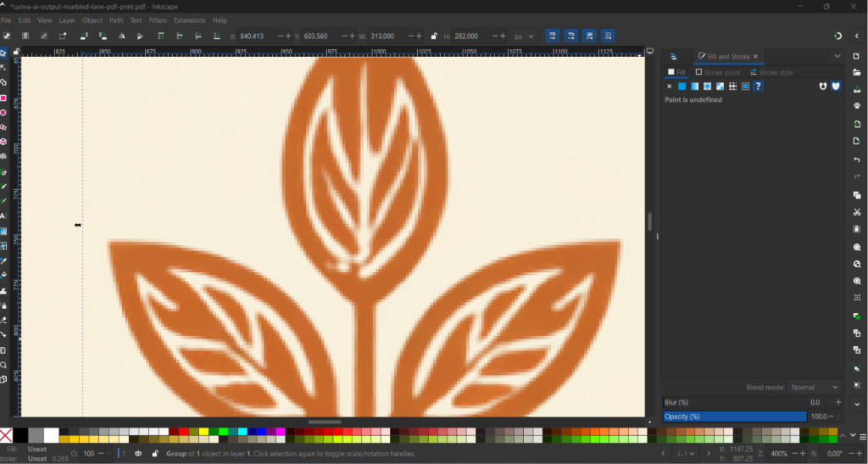Collapse the right dock panel arrow
The image size is (868, 464).
pyautogui.click(x=857, y=36)
